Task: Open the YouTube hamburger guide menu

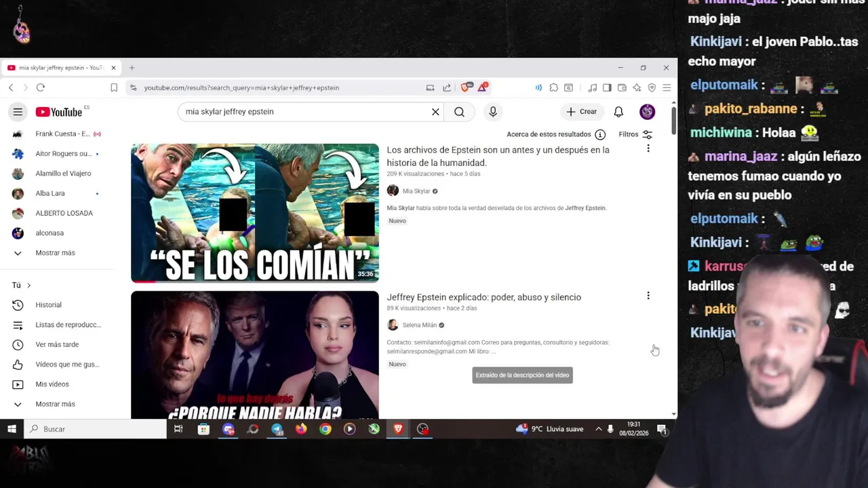Action: coord(18,112)
